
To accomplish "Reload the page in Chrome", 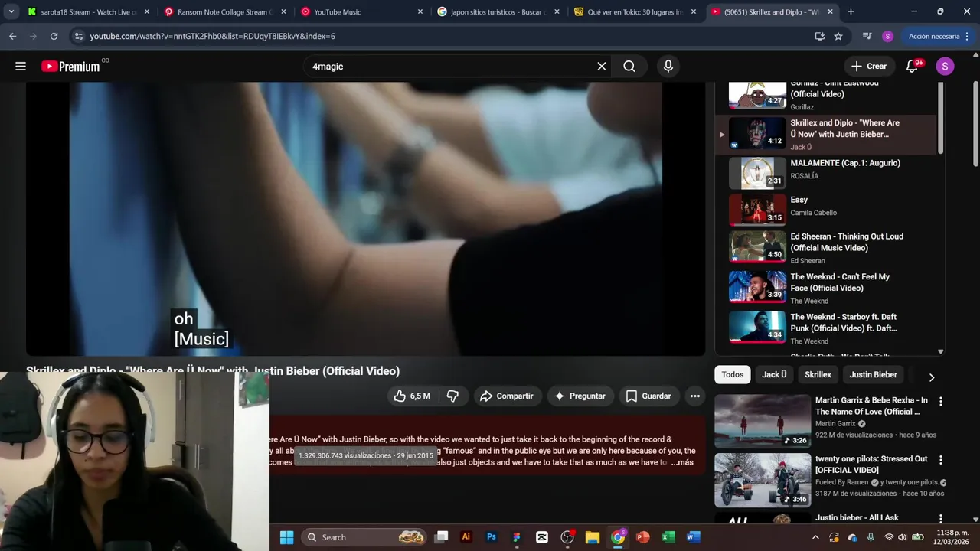I will (54, 36).
